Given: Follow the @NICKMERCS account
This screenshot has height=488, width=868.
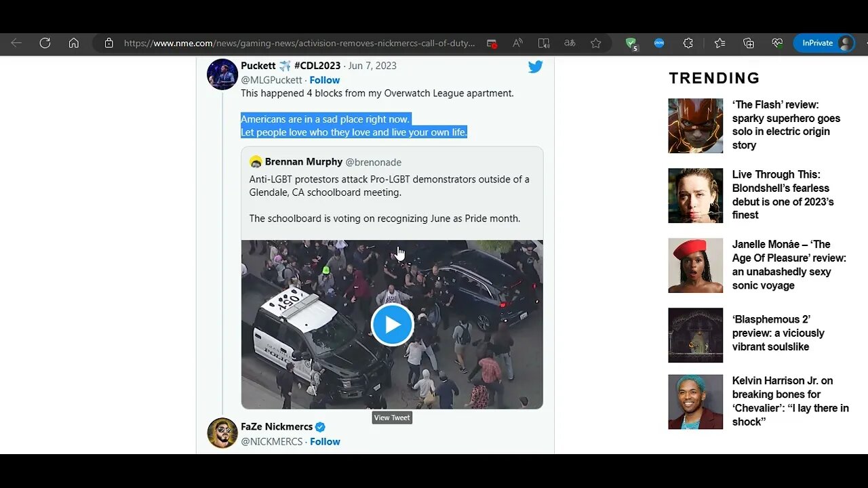Looking at the screenshot, I should pyautogui.click(x=325, y=441).
